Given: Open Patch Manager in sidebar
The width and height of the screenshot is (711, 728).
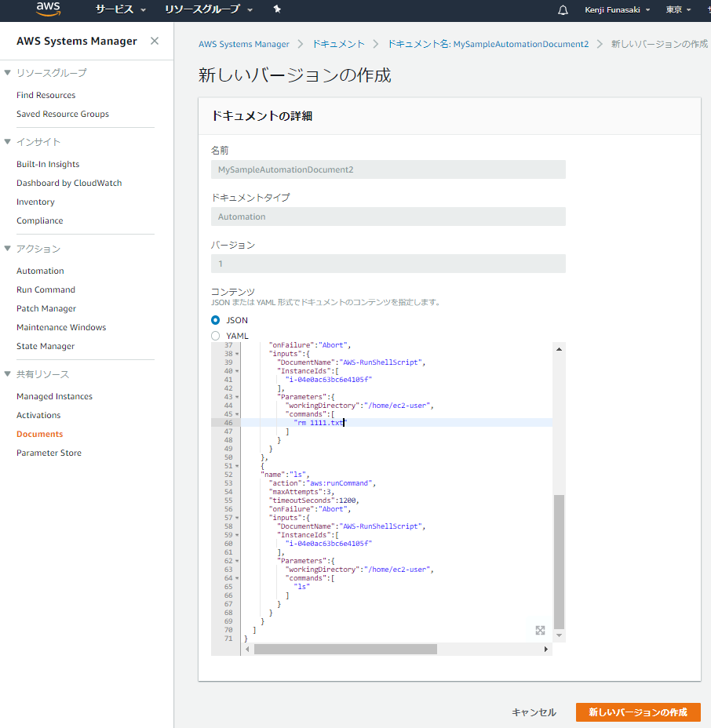Looking at the screenshot, I should 46,308.
